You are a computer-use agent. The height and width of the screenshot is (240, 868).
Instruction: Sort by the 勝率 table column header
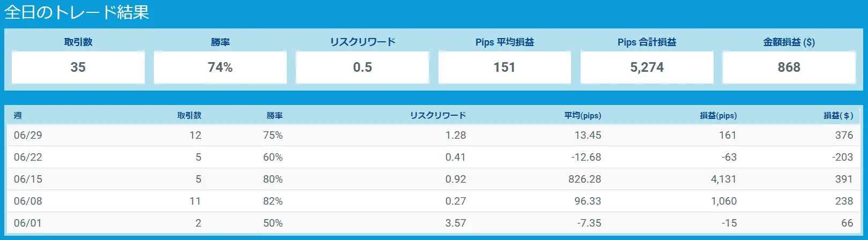[x=275, y=115]
